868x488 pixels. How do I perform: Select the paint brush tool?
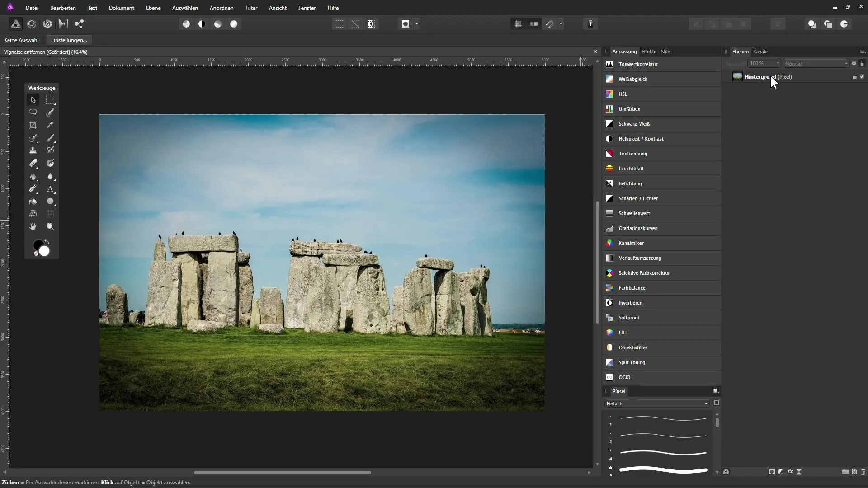coord(50,138)
